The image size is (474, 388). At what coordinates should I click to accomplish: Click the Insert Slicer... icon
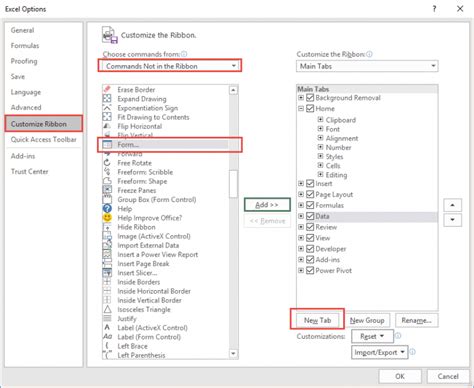point(107,273)
